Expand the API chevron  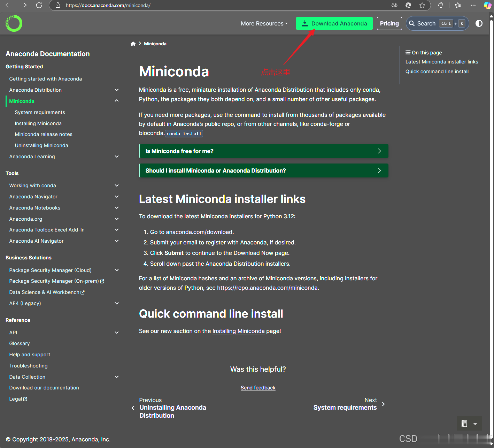tap(117, 333)
